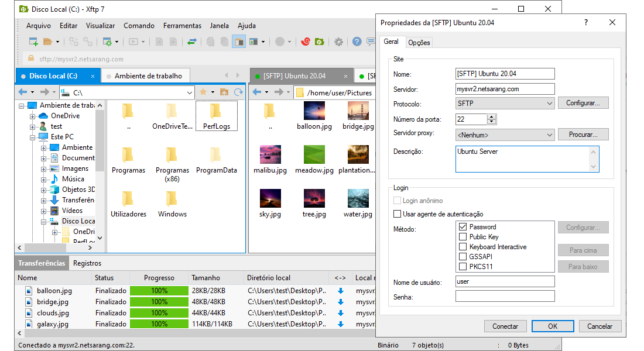
Task: Switch to the Registros tab
Action: pyautogui.click(x=87, y=263)
